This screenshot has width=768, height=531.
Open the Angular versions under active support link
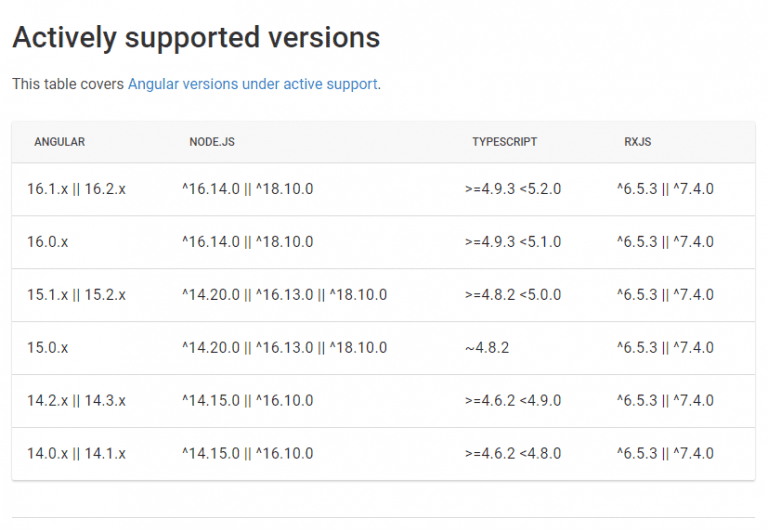tap(252, 84)
